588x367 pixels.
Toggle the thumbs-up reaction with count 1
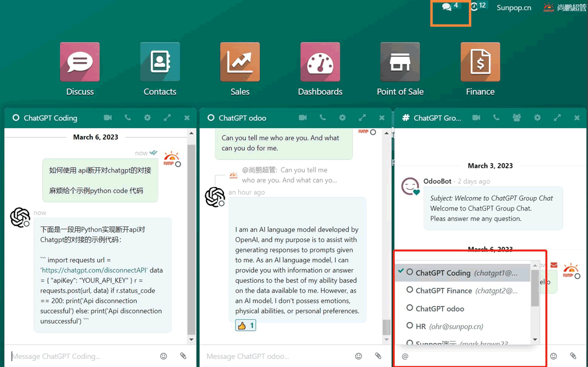click(x=245, y=325)
